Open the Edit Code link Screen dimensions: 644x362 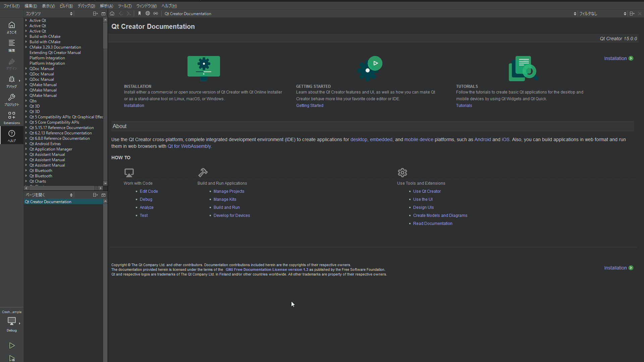(149, 191)
